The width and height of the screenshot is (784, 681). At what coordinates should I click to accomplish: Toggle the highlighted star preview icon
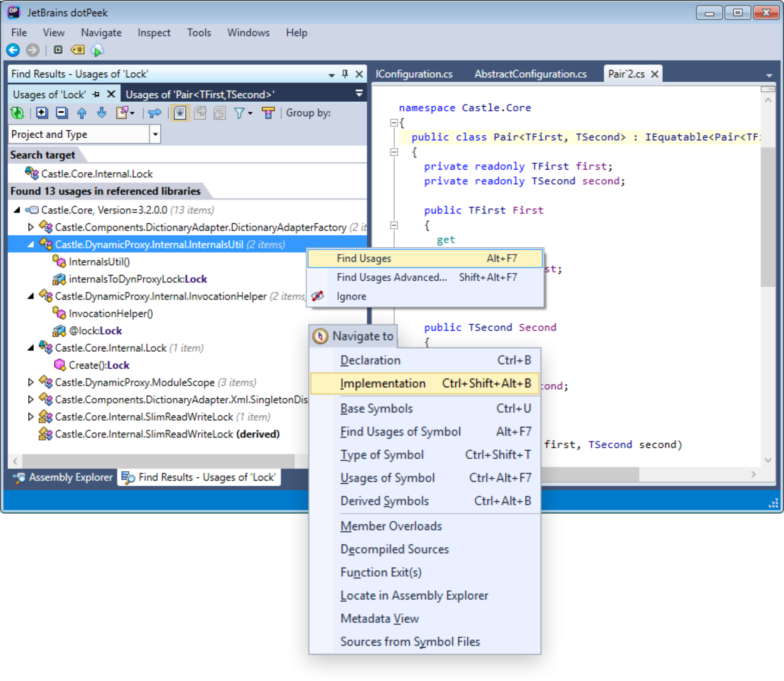pos(180,113)
